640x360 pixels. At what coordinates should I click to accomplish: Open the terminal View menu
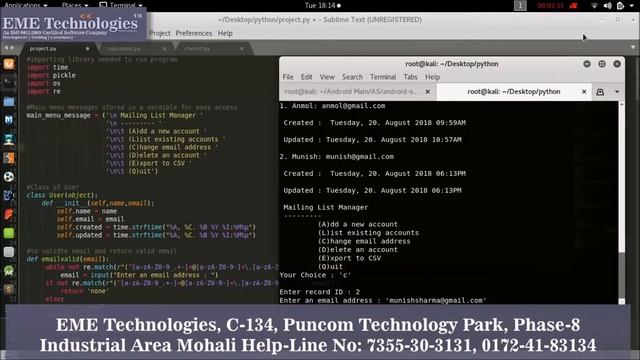point(327,77)
